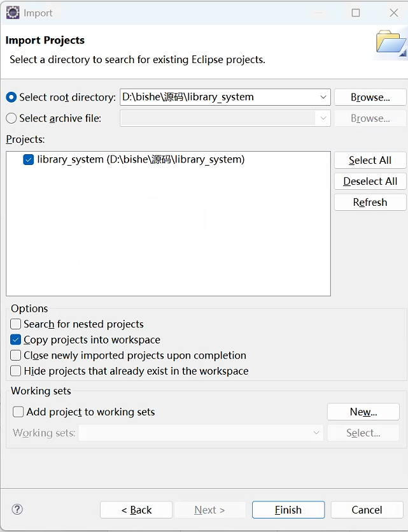This screenshot has height=532, width=408.
Task: Select the library_system project entry text
Action: (141, 159)
